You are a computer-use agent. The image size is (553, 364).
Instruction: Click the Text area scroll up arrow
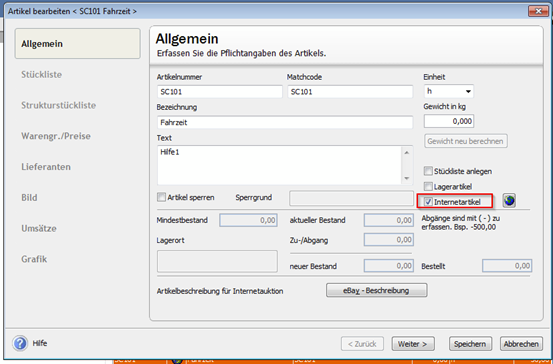(407, 152)
